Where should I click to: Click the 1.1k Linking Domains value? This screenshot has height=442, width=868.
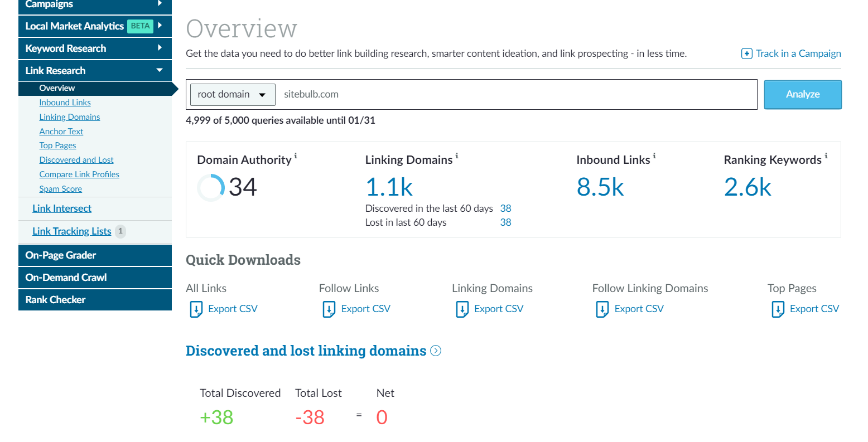(x=389, y=187)
